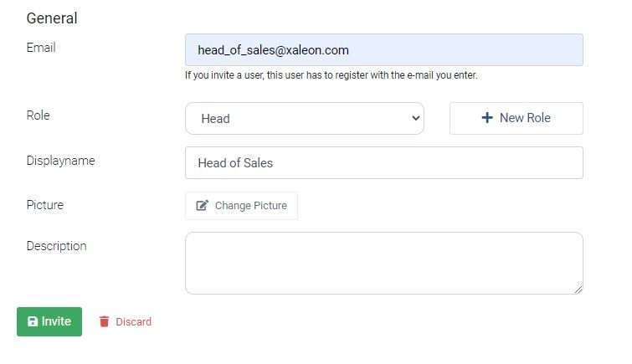The height and width of the screenshot is (364, 632).
Task: Click the Email field label
Action: 41,48
